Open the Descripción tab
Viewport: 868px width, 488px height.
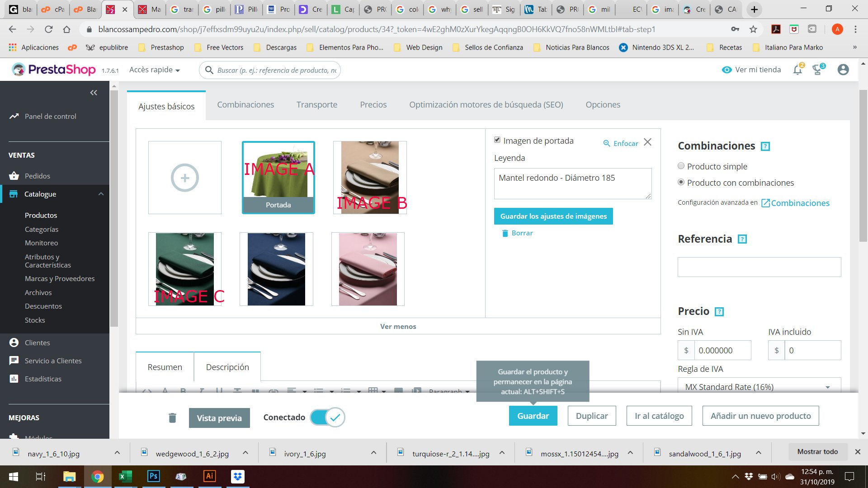[227, 367]
